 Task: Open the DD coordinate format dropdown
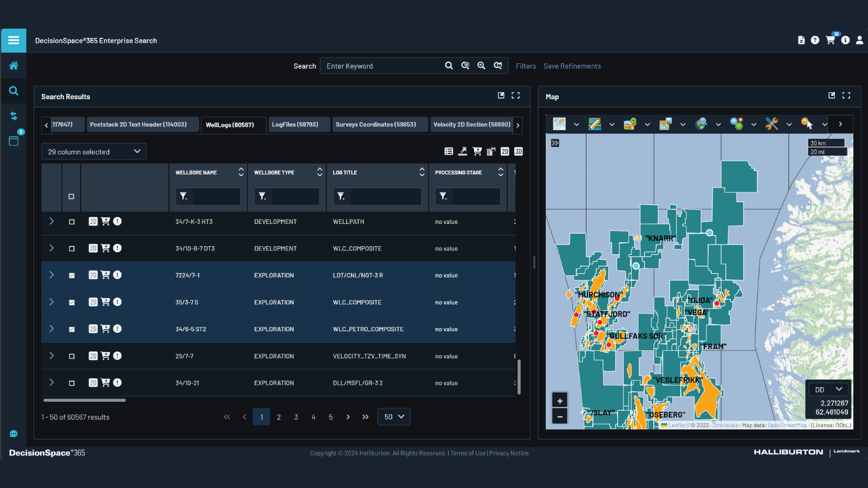click(x=828, y=389)
